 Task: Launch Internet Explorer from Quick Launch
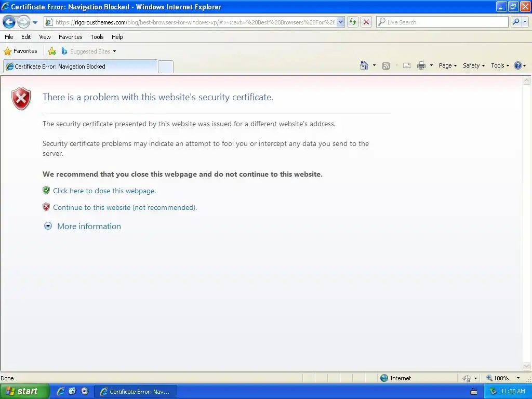(x=61, y=391)
